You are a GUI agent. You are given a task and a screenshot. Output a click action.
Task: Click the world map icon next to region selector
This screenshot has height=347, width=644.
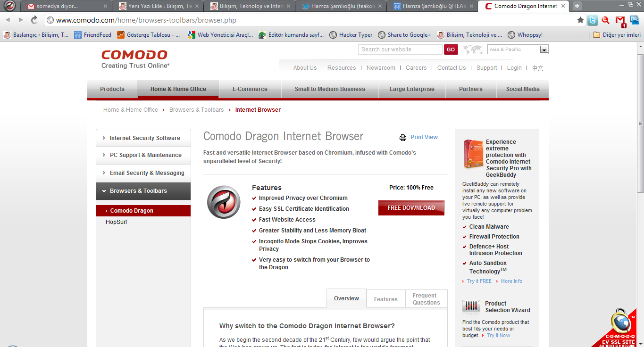(x=473, y=50)
